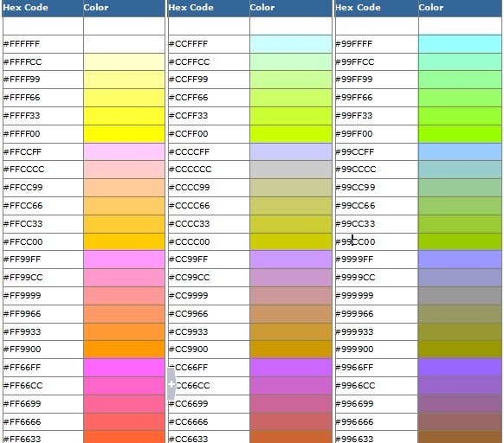This screenshot has width=504, height=443.
Task: Click the #FFFF66 hex code cell
Action: [43, 98]
